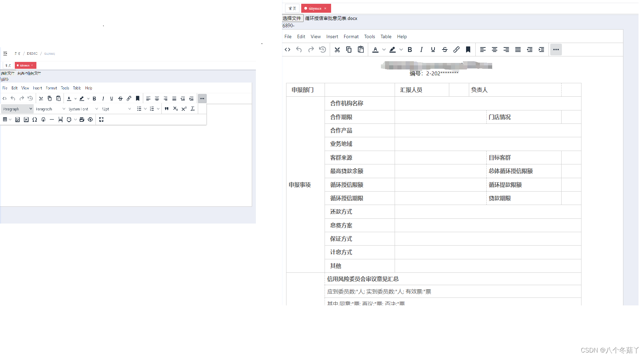Open the text color picker arrow
The image size is (644, 357).
point(384,50)
